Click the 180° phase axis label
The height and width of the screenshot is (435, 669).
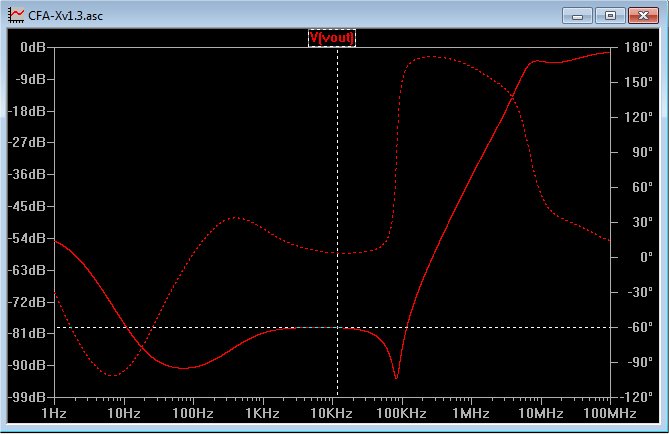click(639, 47)
